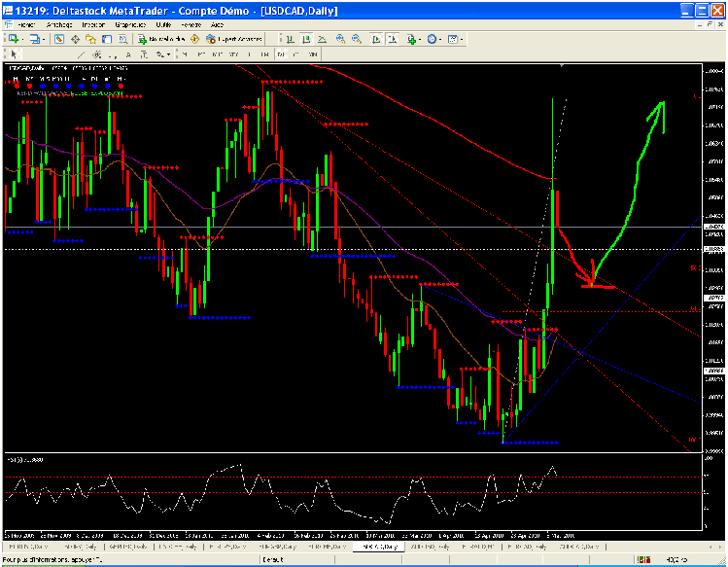Select the MN monthly timeframe button

tap(312, 54)
